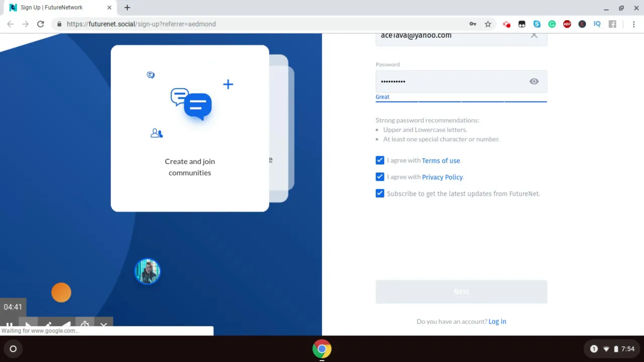Click the Next button
Viewport: 644px width, 362px height.
pyautogui.click(x=461, y=292)
